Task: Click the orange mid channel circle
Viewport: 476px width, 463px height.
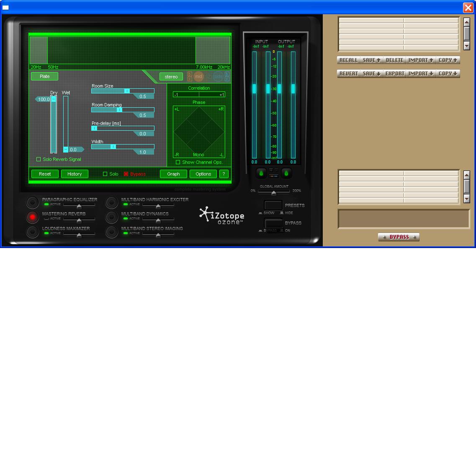Action: 198,77
